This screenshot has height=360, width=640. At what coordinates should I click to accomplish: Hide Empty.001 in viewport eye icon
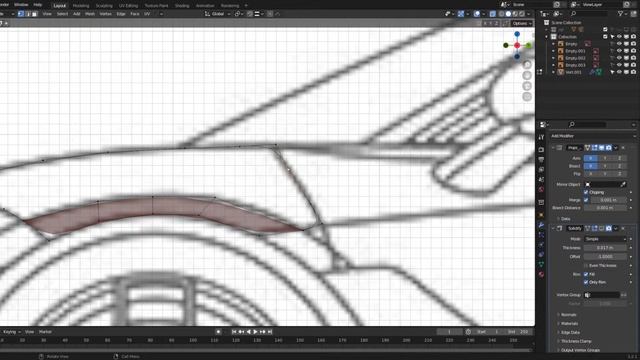pos(619,51)
